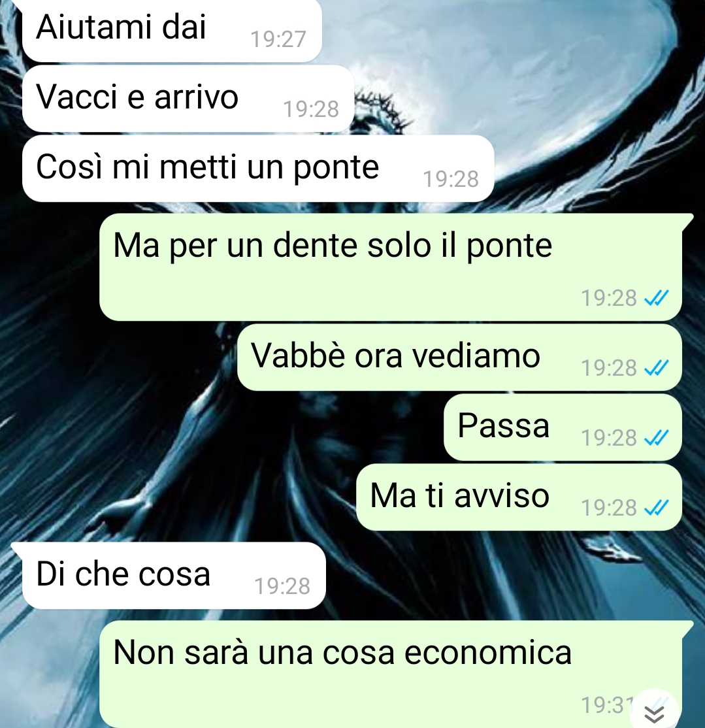
Task: Tap the 19:27 timestamp on first message
Action: coord(278,39)
